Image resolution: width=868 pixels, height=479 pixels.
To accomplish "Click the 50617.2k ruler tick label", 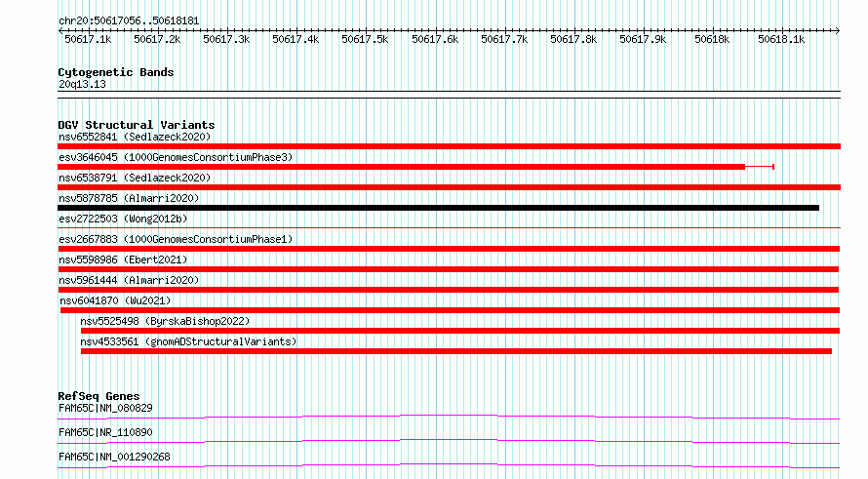I will click(157, 39).
